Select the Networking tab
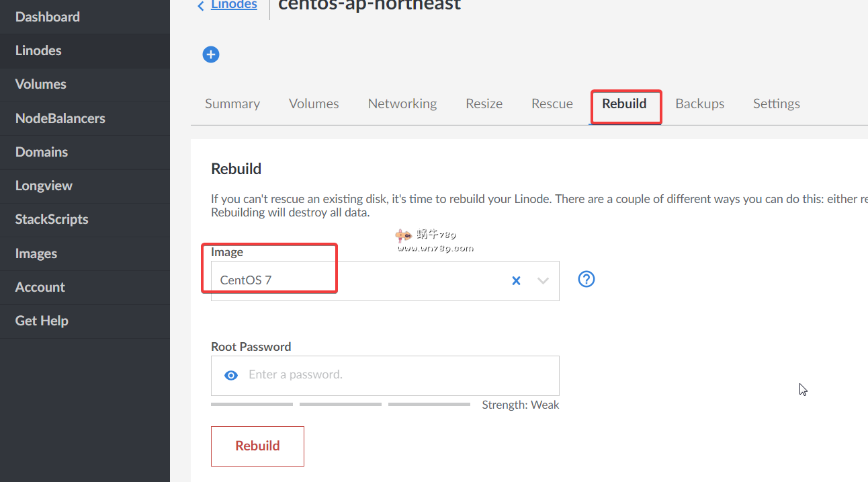868x482 pixels. point(402,104)
